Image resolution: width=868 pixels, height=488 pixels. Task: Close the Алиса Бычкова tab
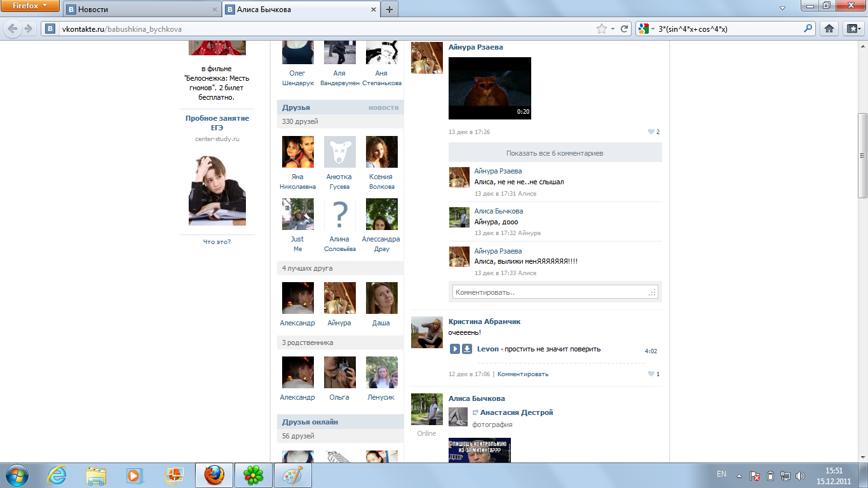click(374, 10)
